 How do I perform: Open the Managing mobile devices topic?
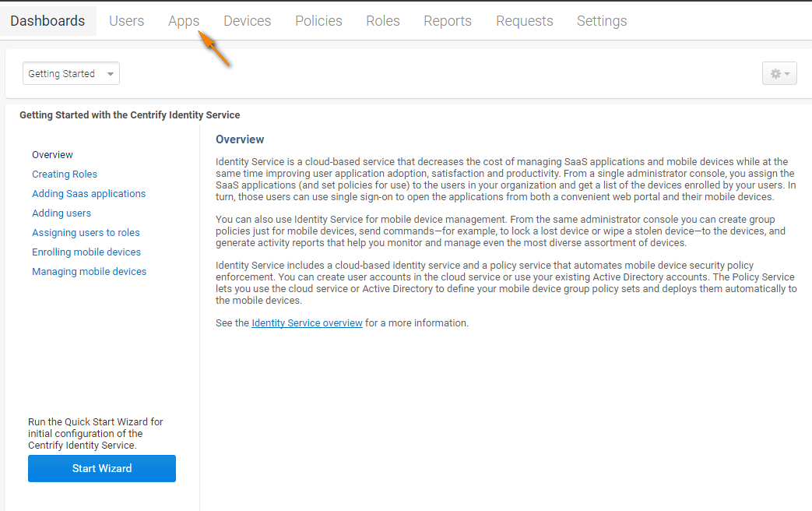tap(89, 272)
